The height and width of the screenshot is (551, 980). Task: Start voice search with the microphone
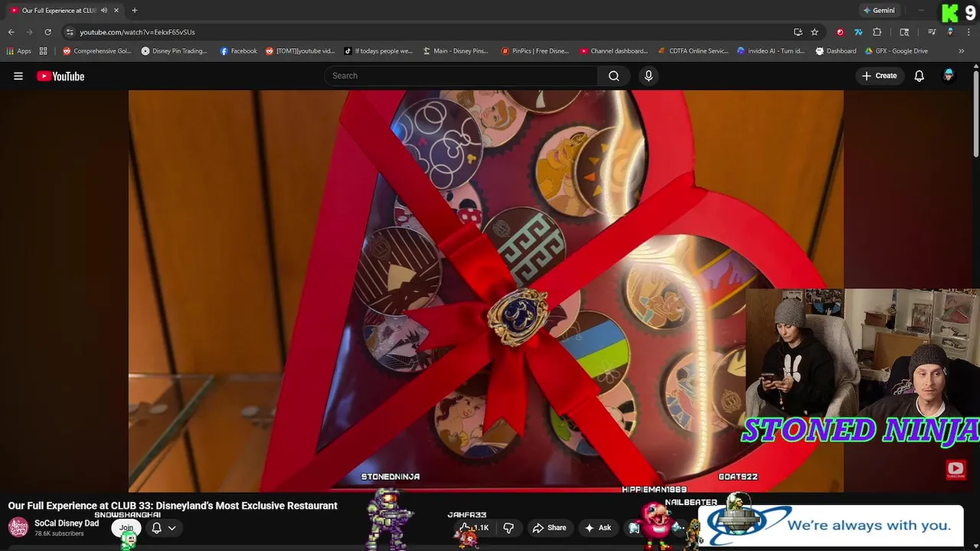648,76
